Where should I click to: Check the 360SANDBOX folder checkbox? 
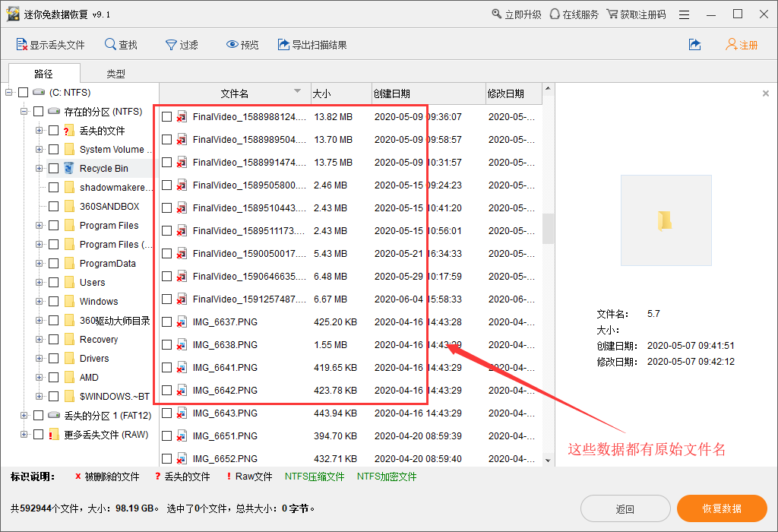pos(54,207)
